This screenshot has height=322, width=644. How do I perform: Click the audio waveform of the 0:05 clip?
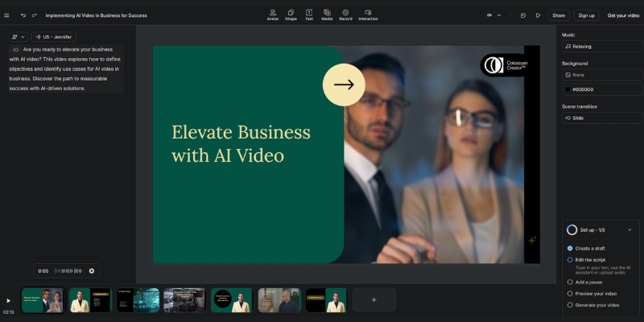coord(69,270)
